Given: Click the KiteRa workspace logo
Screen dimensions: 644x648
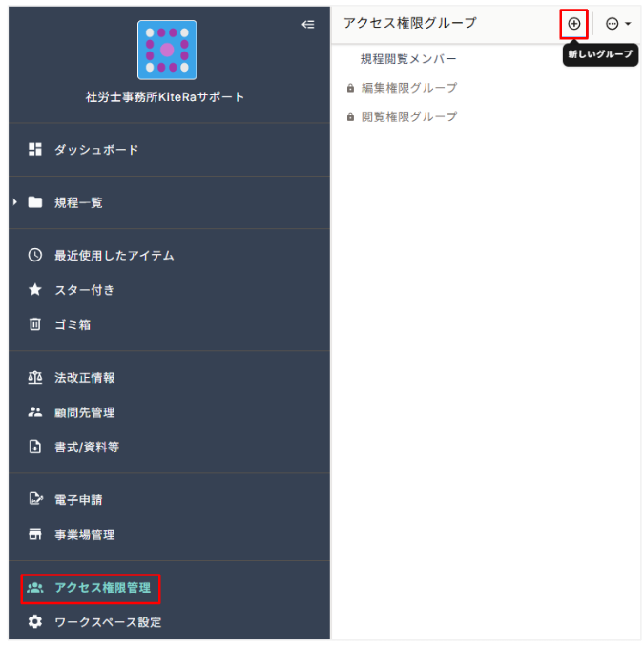Looking at the screenshot, I should (167, 50).
